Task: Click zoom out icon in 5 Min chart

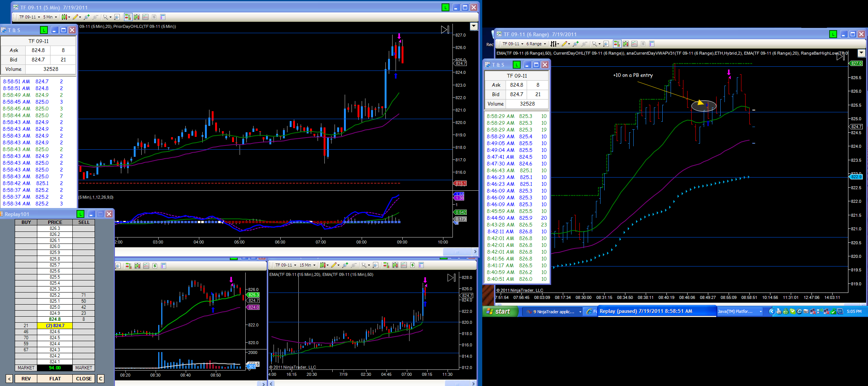Action: pos(95,17)
